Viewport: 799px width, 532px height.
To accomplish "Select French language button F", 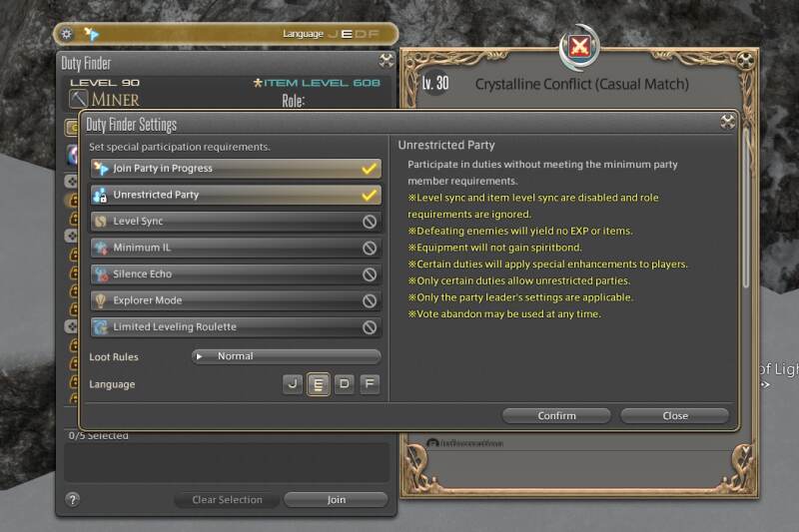I will pyautogui.click(x=370, y=384).
